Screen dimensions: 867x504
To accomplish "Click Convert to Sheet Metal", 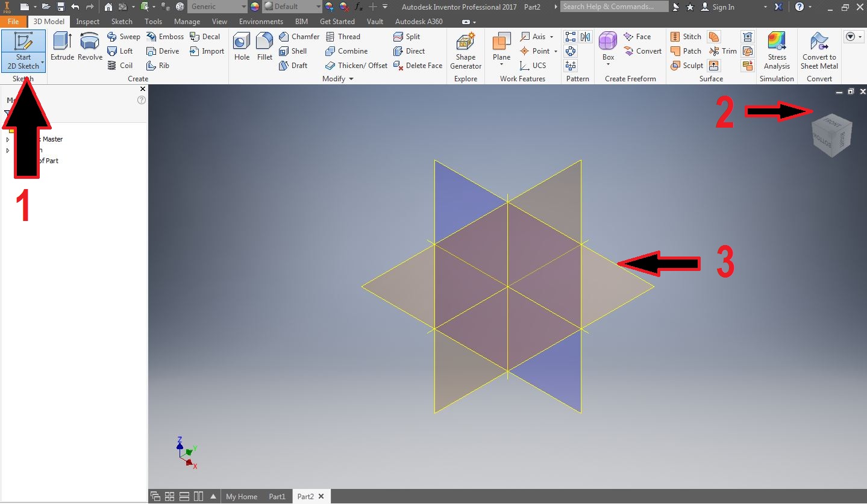I will [x=818, y=51].
